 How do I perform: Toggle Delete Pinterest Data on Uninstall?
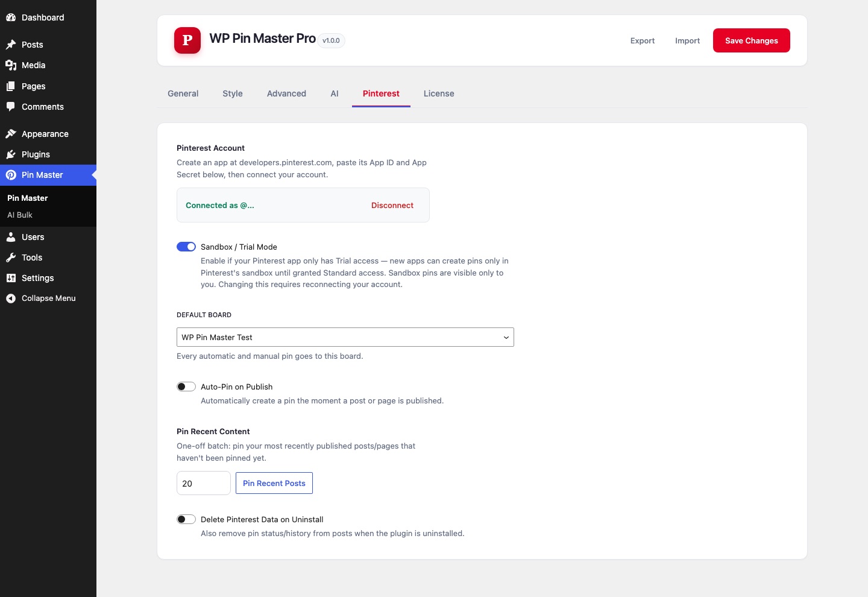pyautogui.click(x=186, y=519)
